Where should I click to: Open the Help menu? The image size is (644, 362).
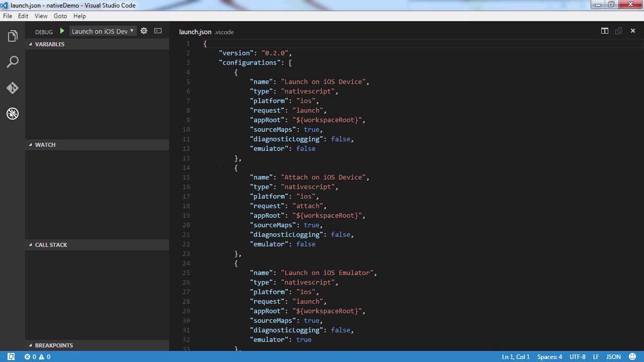[x=79, y=16]
